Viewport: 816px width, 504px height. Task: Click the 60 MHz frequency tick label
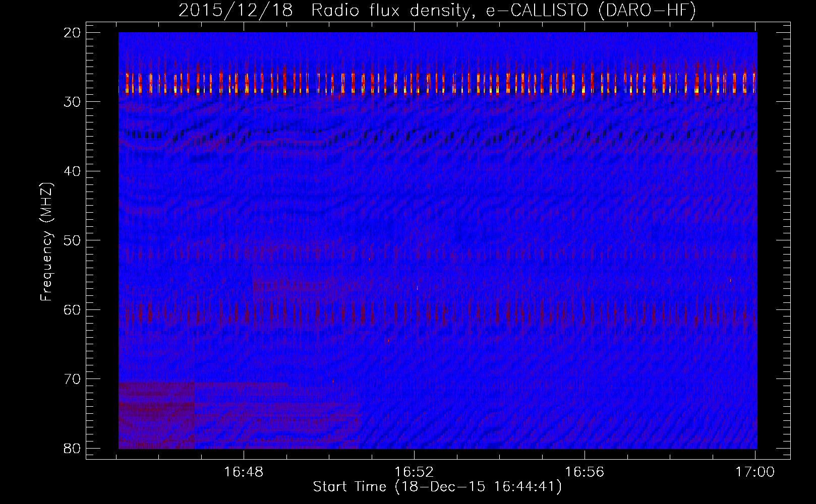point(73,309)
